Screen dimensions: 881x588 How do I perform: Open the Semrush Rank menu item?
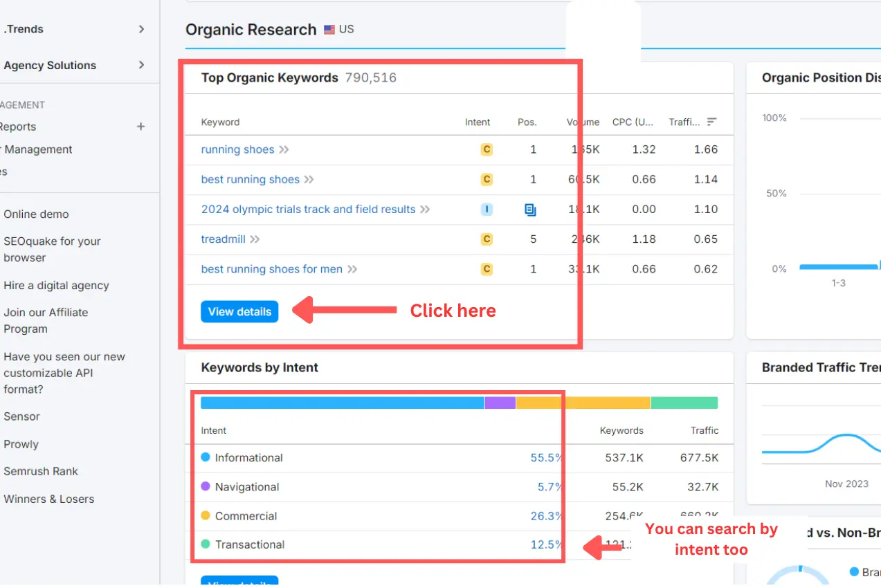pyautogui.click(x=41, y=471)
